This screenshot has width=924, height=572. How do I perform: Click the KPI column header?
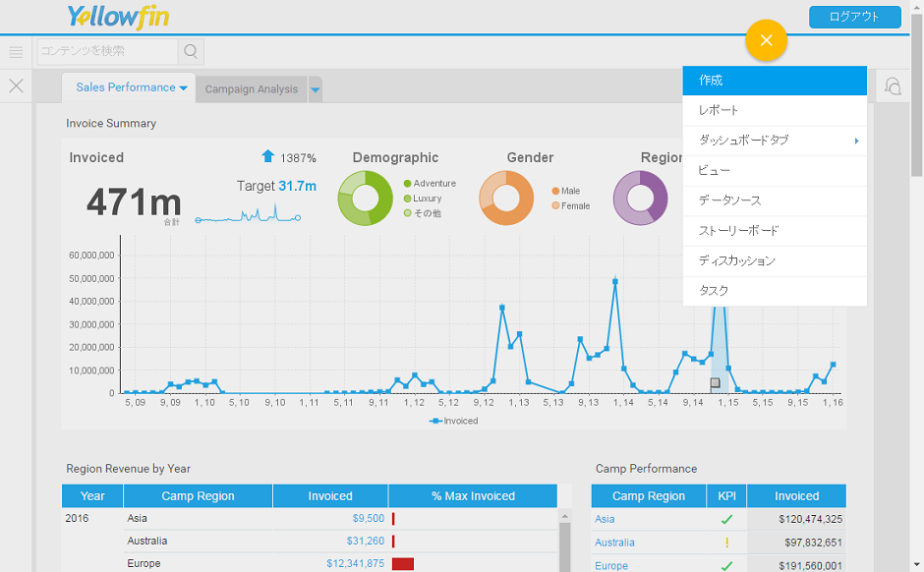pos(726,496)
